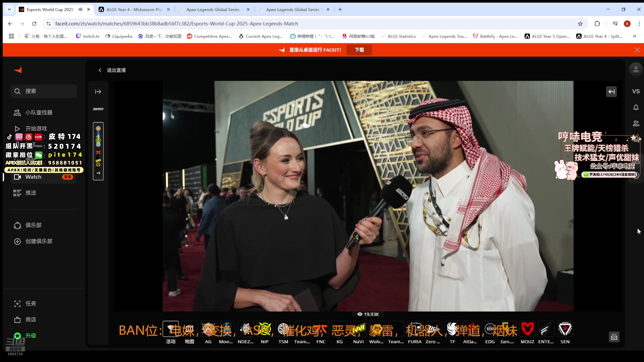This screenshot has width=644, height=362.
Task: Open the Chrome three-dot menu
Action: [639, 24]
